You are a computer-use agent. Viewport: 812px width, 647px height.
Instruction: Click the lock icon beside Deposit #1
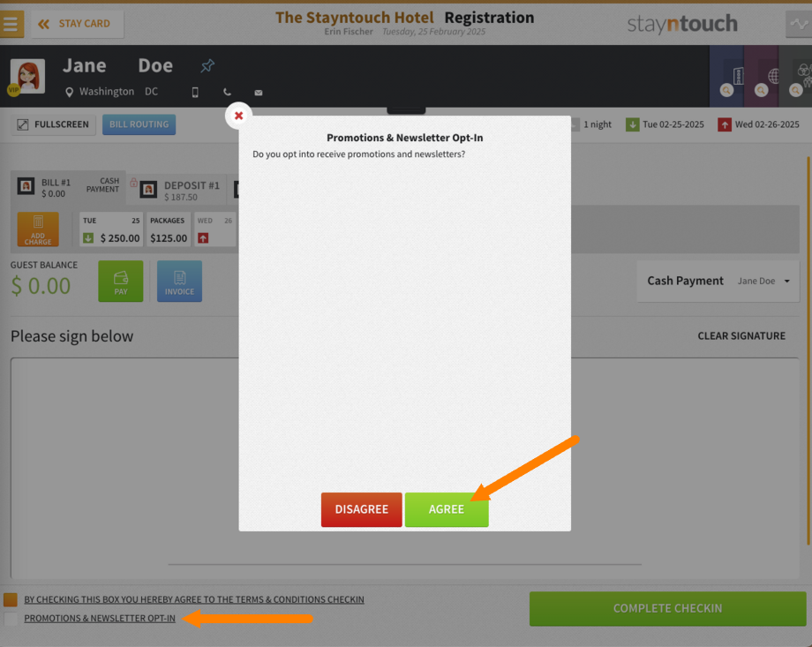(133, 182)
